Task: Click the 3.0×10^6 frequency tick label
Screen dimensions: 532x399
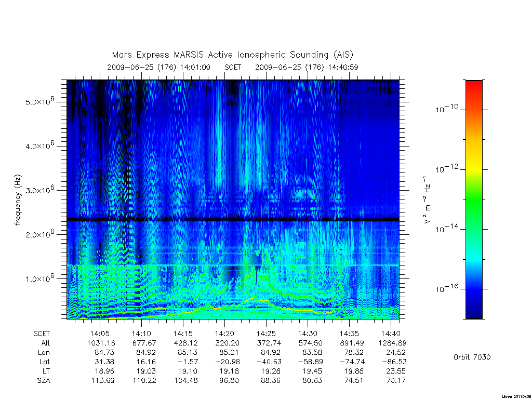Action: [39, 190]
